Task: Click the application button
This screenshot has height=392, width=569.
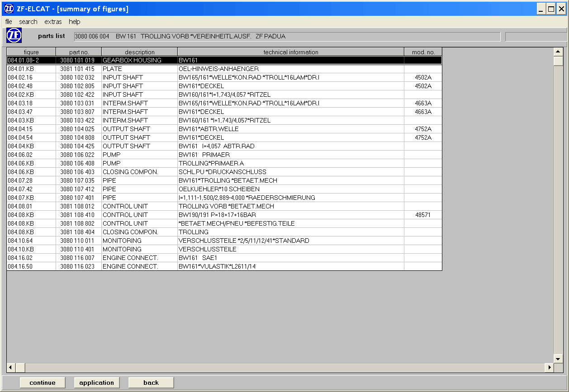Action: click(x=97, y=383)
